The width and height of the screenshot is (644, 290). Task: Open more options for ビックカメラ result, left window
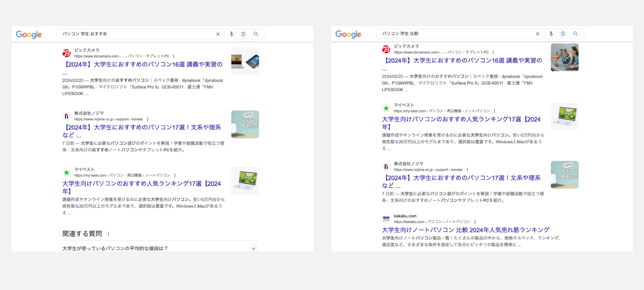[x=174, y=56]
